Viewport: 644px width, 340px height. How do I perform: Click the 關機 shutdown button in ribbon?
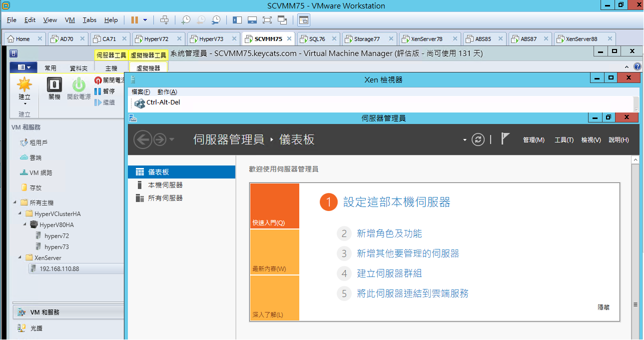tap(54, 89)
